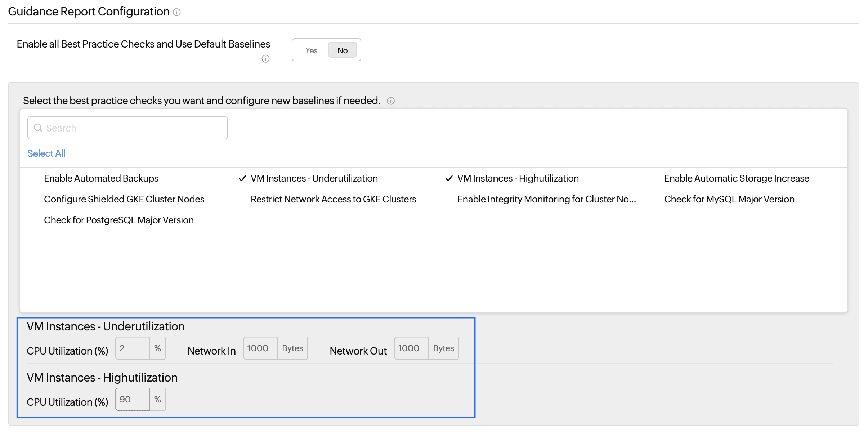Uncheck VM Instances - Highutilization check

(x=518, y=178)
